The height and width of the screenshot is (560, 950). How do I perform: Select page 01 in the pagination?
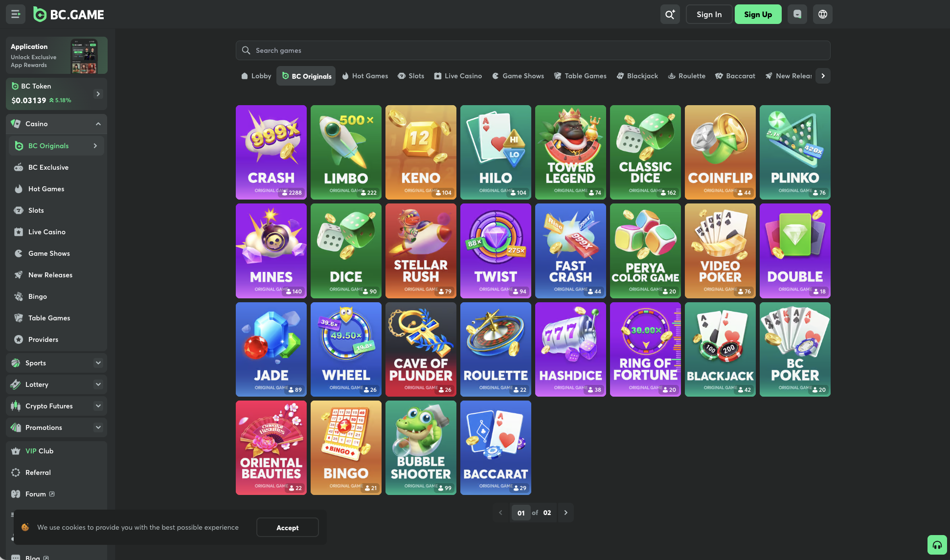(521, 513)
